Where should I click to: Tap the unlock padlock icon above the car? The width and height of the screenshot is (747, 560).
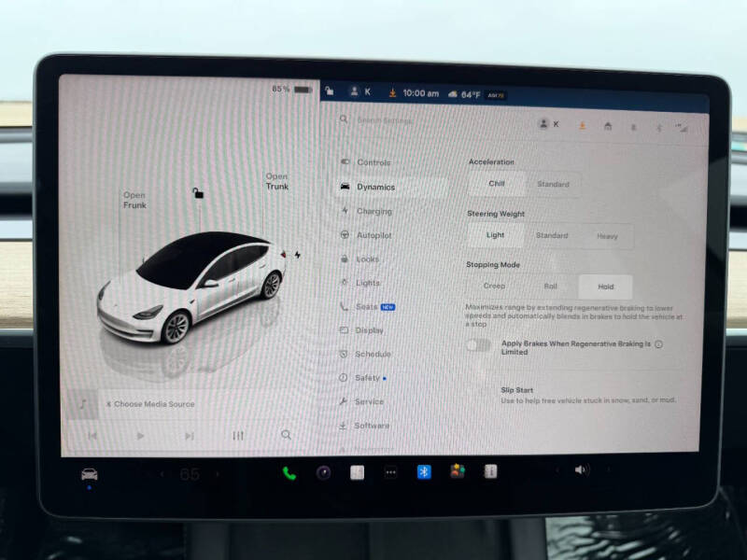click(x=198, y=193)
